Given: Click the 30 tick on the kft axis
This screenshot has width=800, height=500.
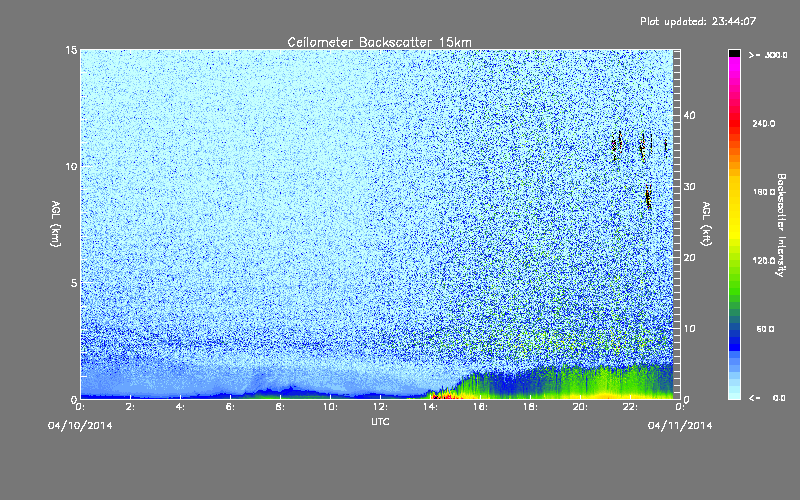Looking at the screenshot, I should click(x=689, y=186).
